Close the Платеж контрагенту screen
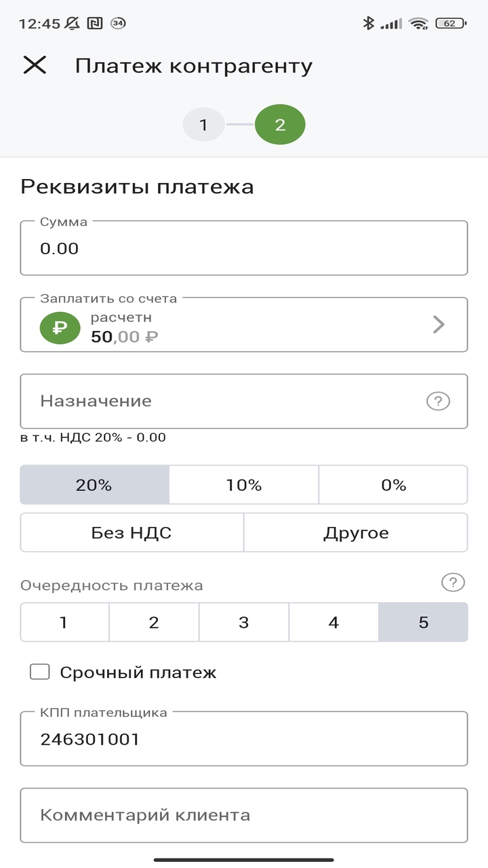This screenshot has width=488, height=868. (35, 65)
